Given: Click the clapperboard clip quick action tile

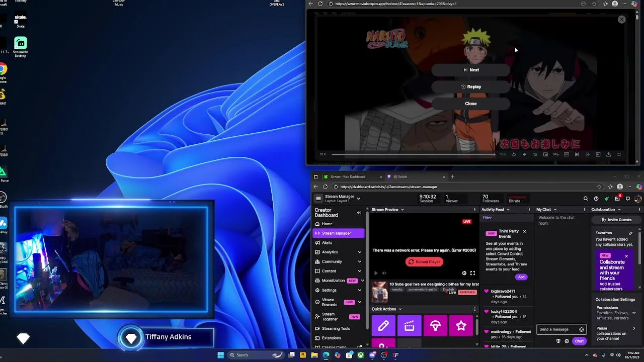Looking at the screenshot, I should pyautogui.click(x=410, y=326).
